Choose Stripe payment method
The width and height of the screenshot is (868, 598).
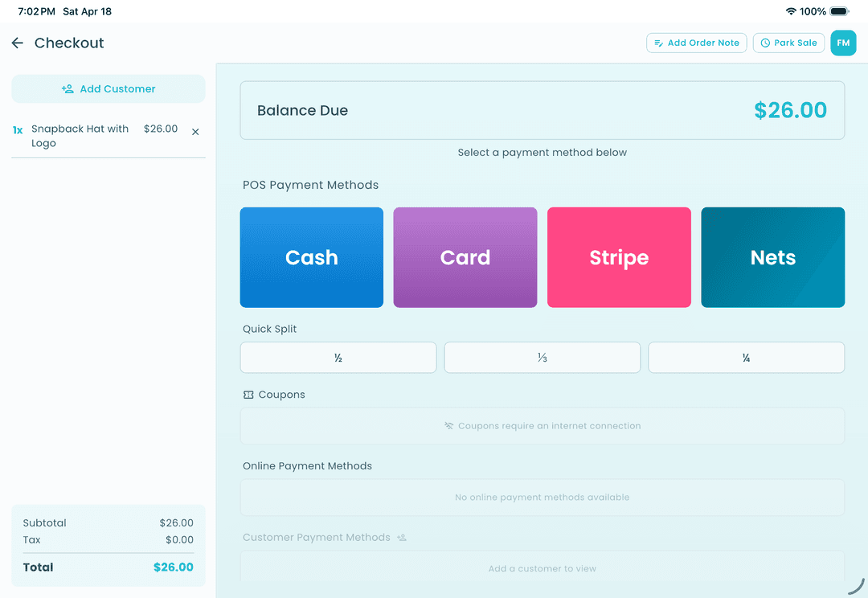click(619, 257)
